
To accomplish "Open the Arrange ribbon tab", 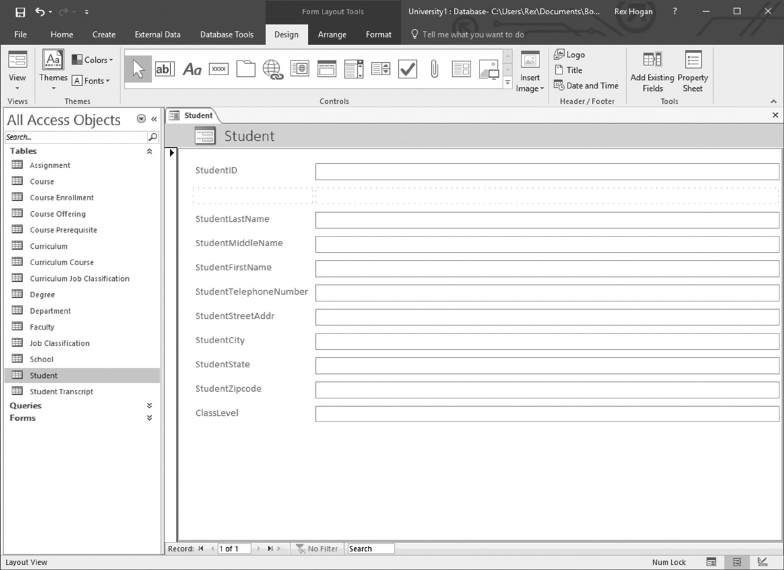I will point(331,34).
